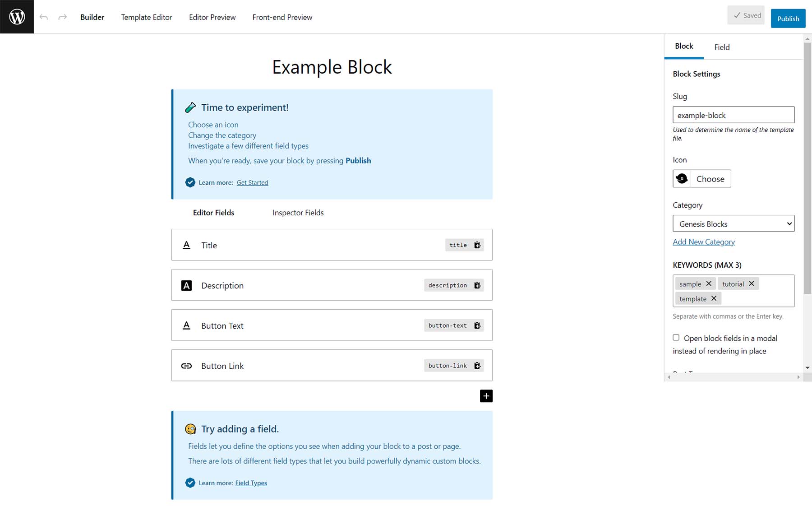
Task: Click the plus icon to add a field
Action: point(486,396)
